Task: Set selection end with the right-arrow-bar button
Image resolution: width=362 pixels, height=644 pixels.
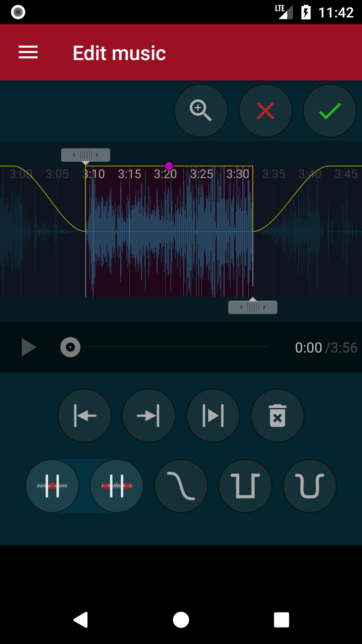Action: [x=149, y=416]
